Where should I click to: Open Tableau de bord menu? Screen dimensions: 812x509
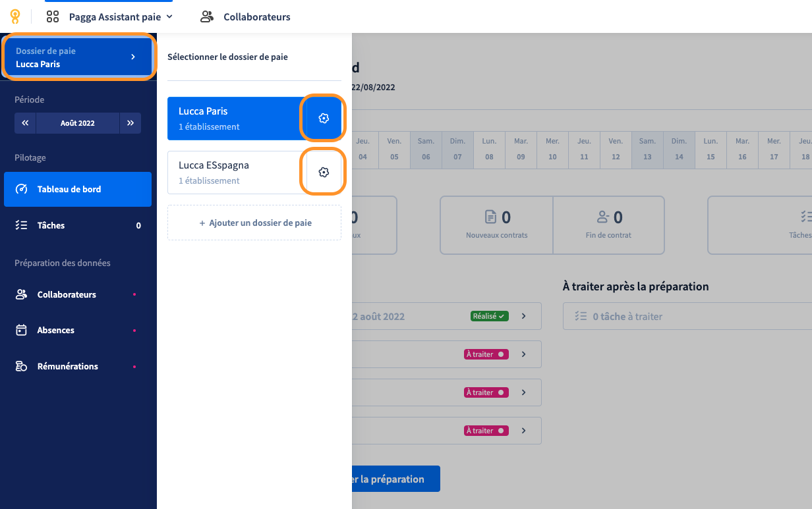[78, 189]
